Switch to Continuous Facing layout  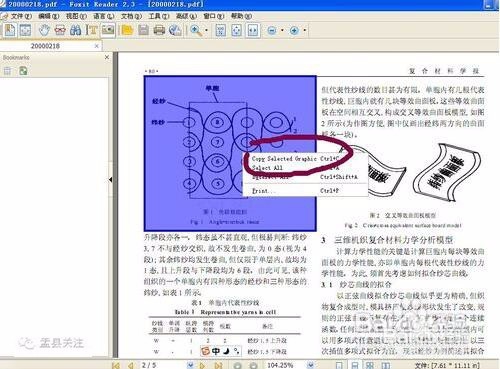coord(386,365)
